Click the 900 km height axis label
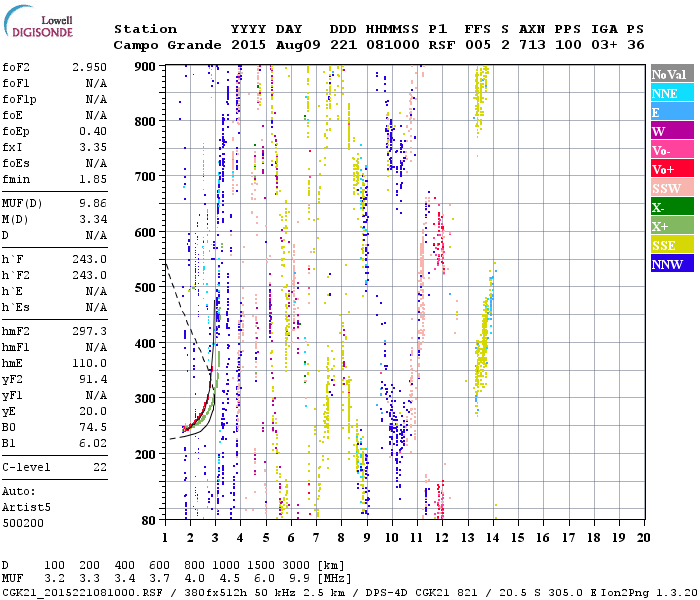This screenshot has height=600, width=700. point(145,67)
